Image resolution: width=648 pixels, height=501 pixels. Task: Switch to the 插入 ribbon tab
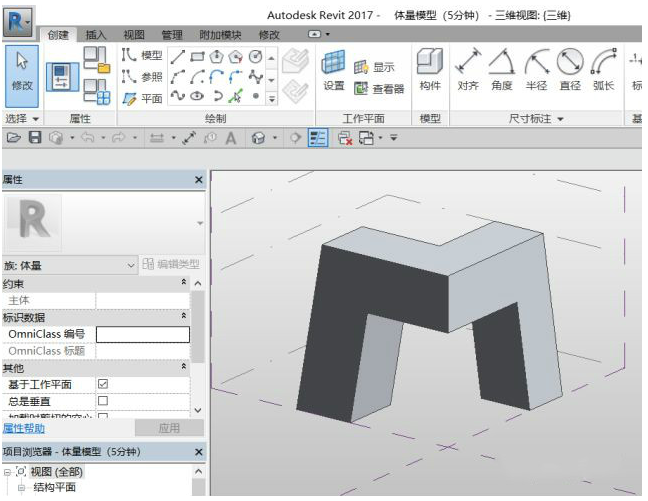point(96,34)
